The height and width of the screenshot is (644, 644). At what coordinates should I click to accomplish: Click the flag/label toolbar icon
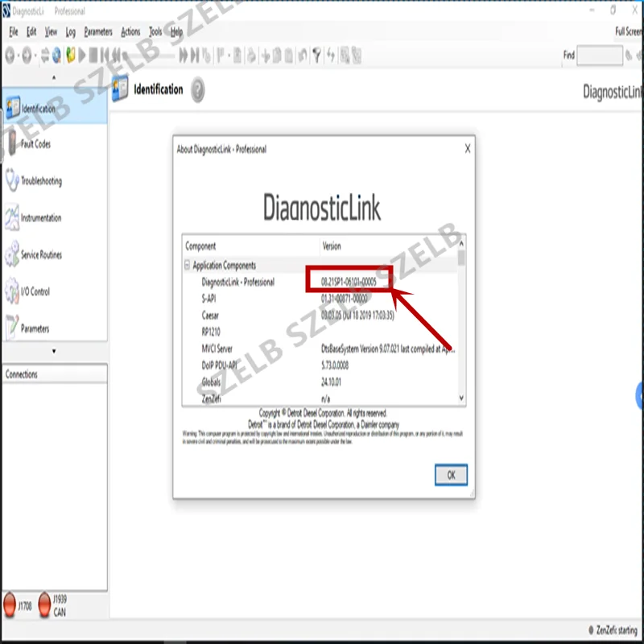221,55
